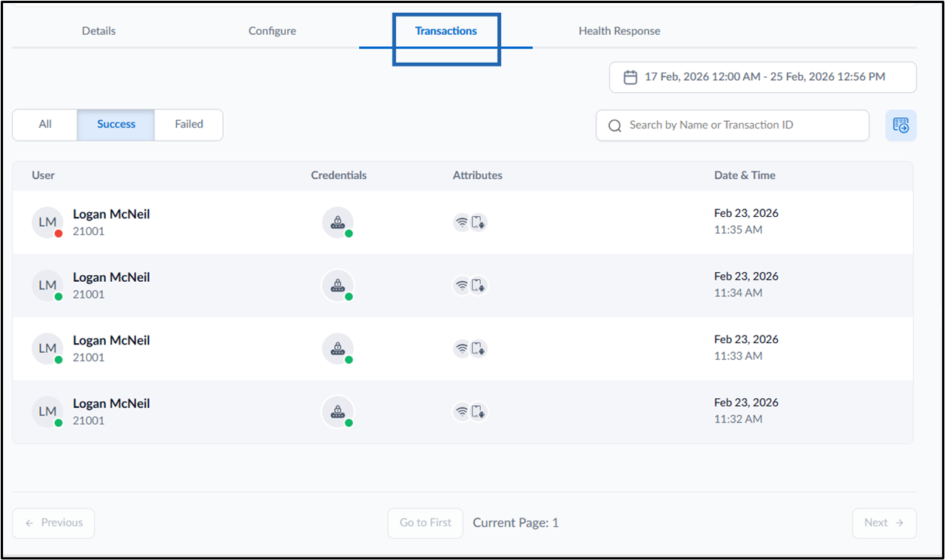Click LM avatar in the 11:32 AM row
945x560 pixels.
point(48,412)
